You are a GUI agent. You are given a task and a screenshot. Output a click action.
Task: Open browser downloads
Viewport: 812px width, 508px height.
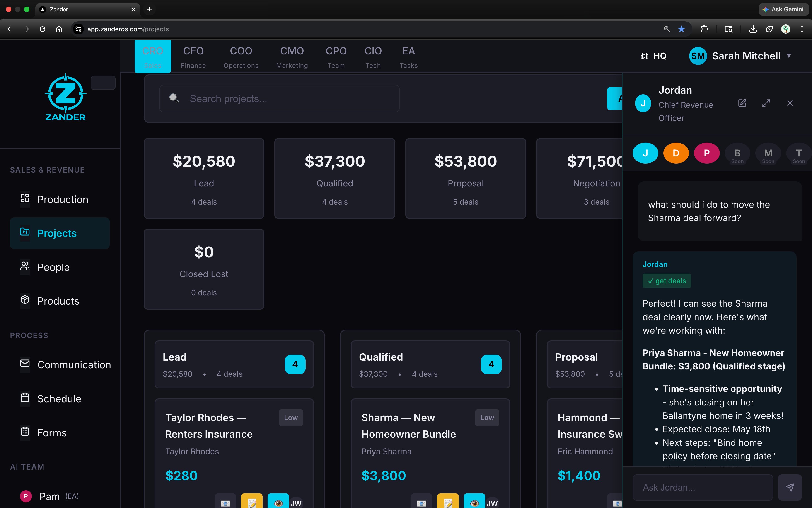click(x=753, y=29)
